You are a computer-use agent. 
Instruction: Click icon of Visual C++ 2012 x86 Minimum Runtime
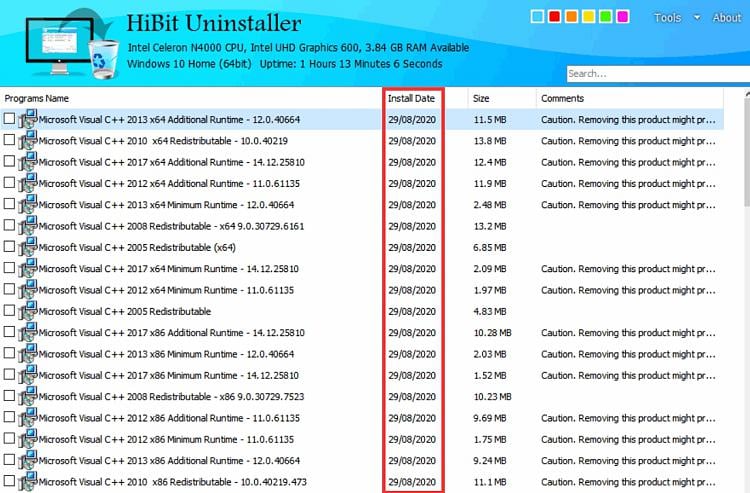[x=28, y=439]
